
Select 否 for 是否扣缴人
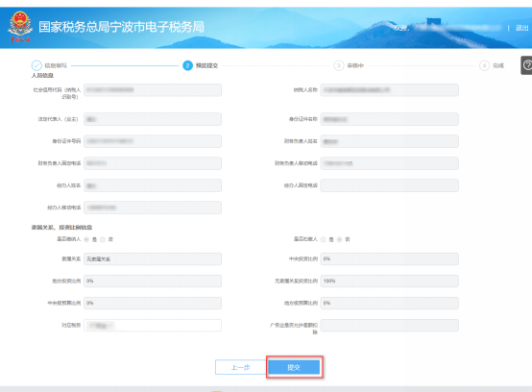pyautogui.click(x=339, y=239)
